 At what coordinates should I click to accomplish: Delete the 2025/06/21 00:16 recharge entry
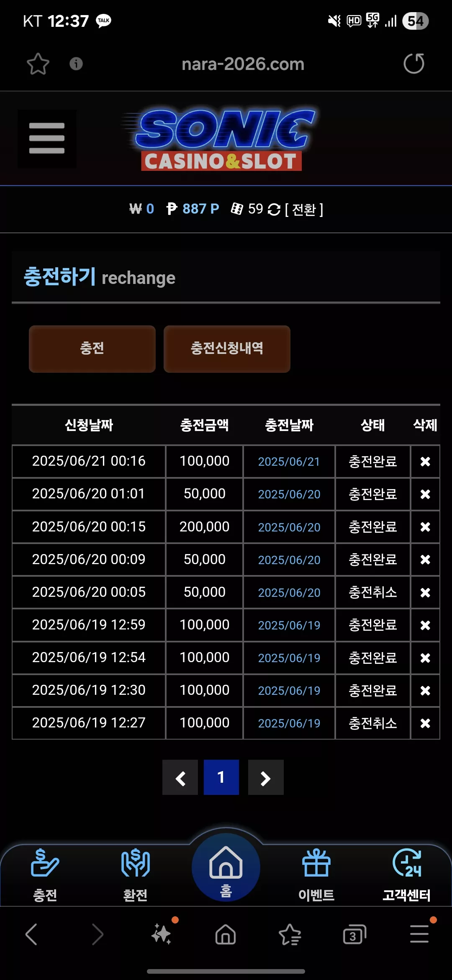click(425, 462)
